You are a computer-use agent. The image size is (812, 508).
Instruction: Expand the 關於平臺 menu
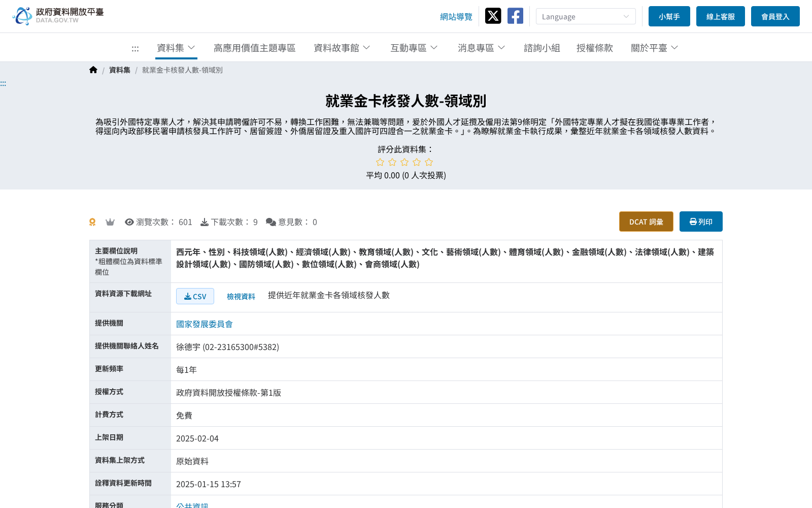coord(655,48)
